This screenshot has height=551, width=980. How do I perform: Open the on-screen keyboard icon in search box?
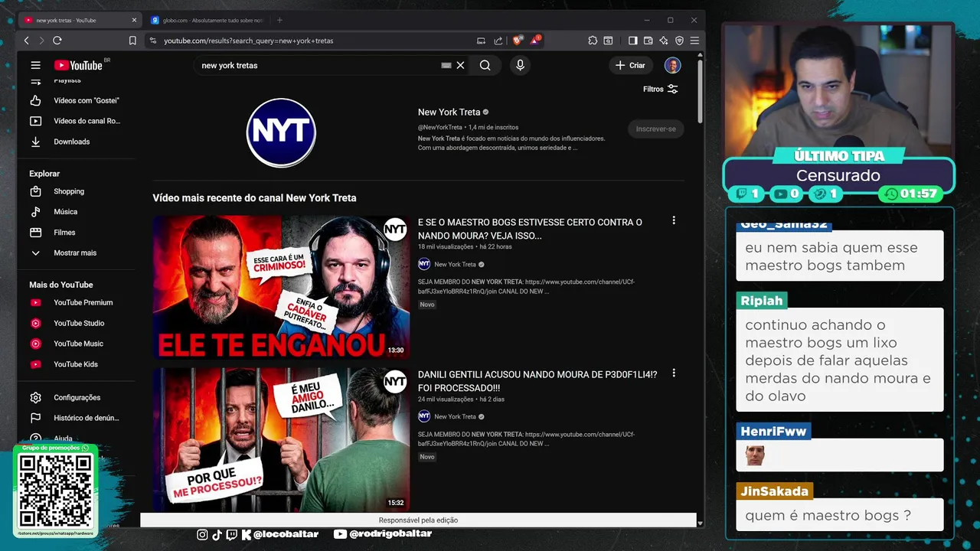(446, 65)
